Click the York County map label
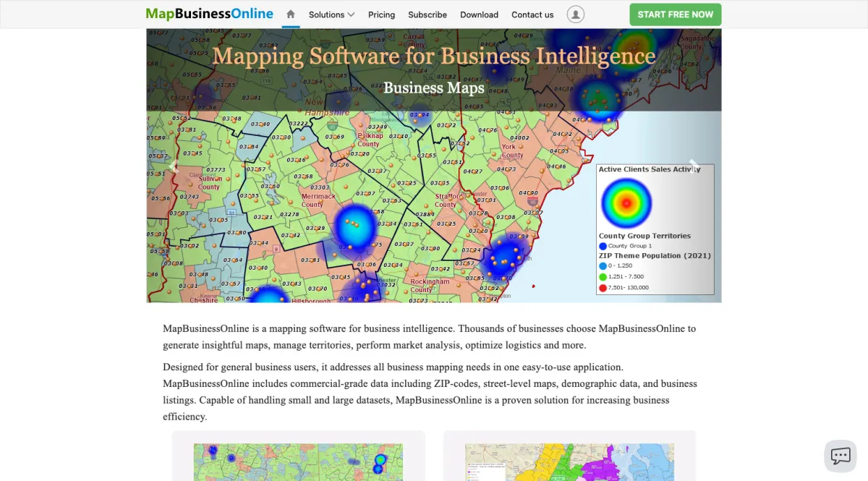Viewport: 868px width, 481px height. coord(512,151)
